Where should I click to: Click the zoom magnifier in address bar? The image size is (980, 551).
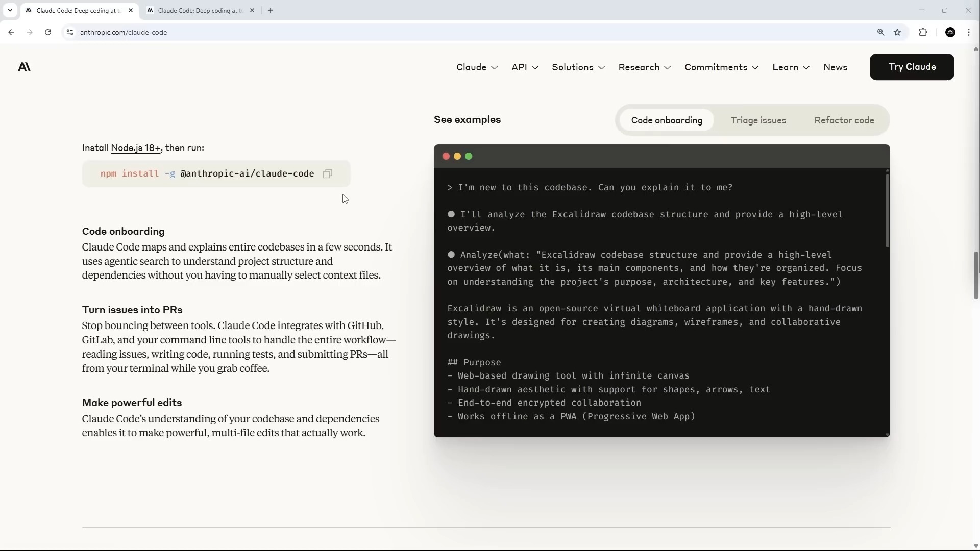pyautogui.click(x=880, y=32)
